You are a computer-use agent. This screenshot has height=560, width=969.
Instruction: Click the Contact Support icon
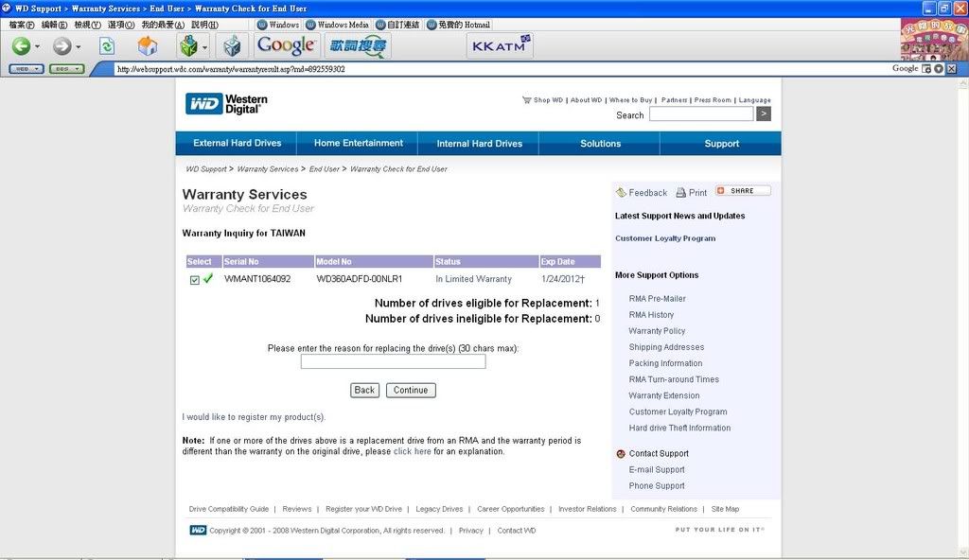pyautogui.click(x=621, y=454)
